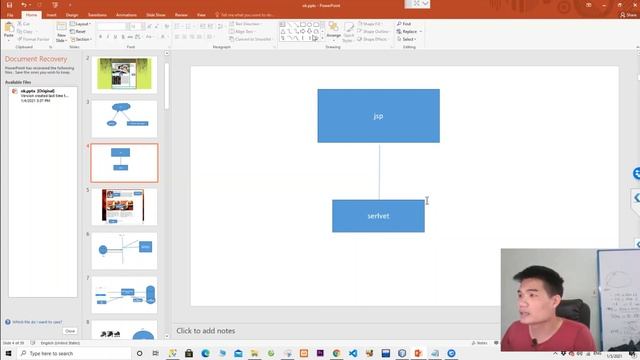This screenshot has height=360, width=640.
Task: Click the slide panel scrollbar down arrow
Action: click(167, 337)
